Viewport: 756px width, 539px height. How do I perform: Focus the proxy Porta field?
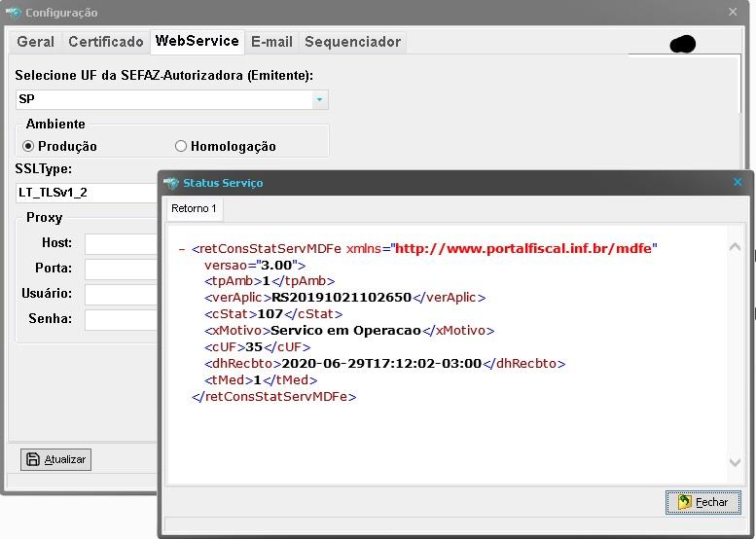pyautogui.click(x=121, y=269)
